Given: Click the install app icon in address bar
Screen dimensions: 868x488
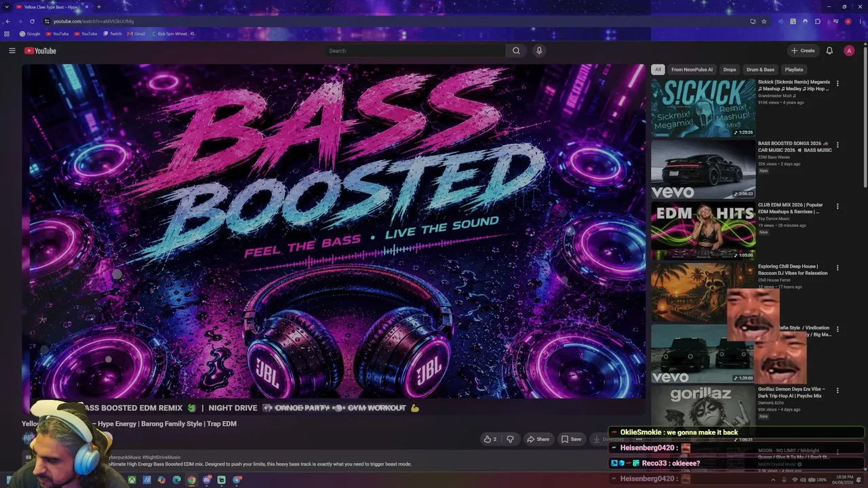Looking at the screenshot, I should click(x=753, y=21).
